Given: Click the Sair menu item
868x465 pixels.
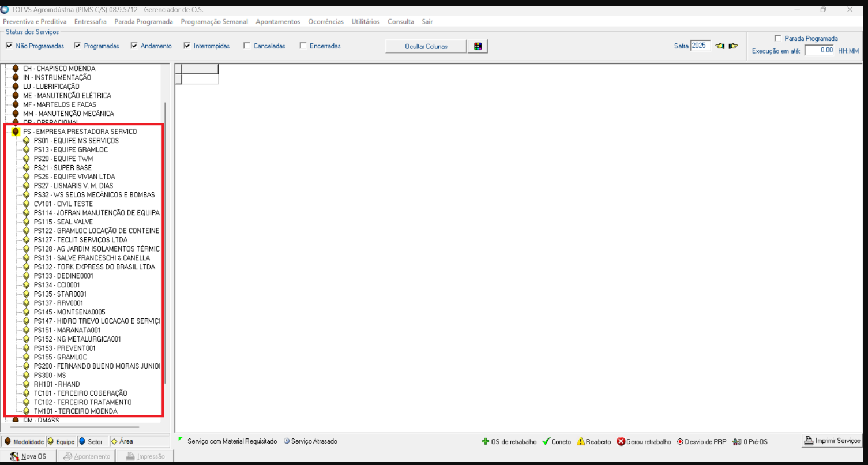Looking at the screenshot, I should [427, 22].
